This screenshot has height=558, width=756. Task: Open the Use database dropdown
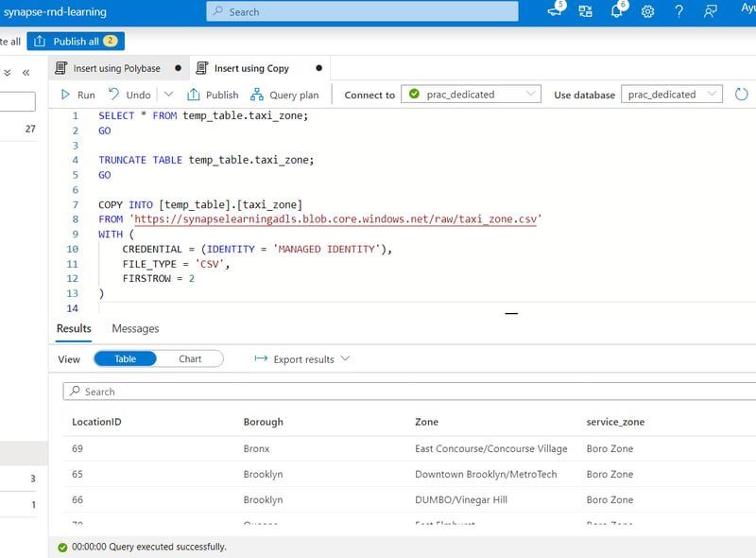point(672,95)
